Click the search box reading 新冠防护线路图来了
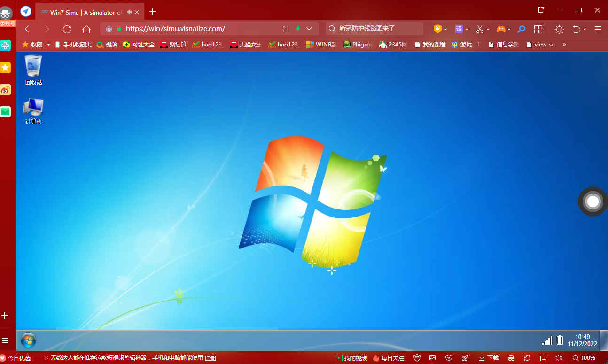This screenshot has width=608, height=364. (374, 29)
